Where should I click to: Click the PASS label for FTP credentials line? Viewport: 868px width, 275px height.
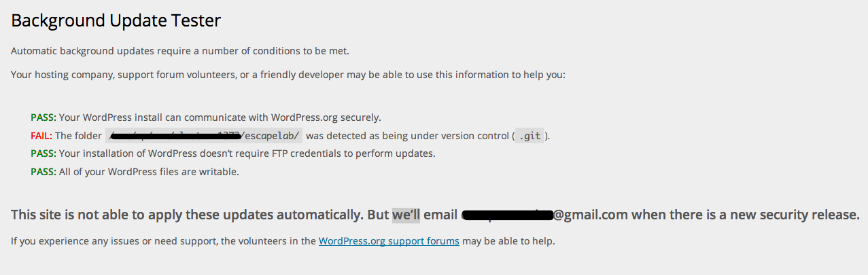pos(44,153)
